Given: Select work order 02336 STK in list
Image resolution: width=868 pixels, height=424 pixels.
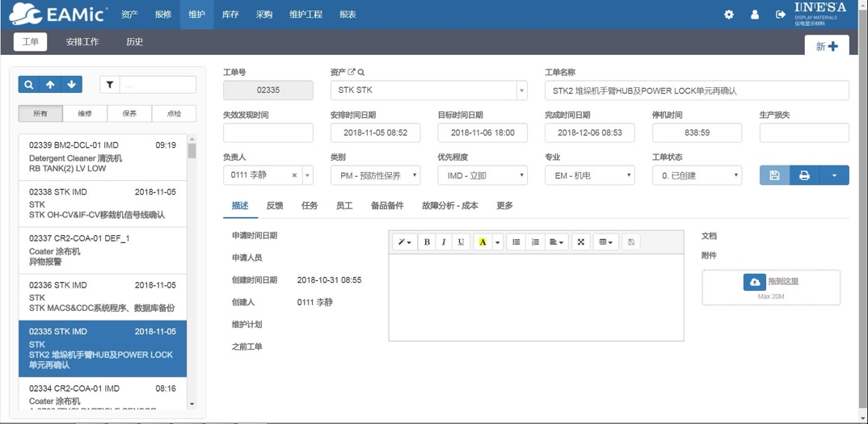Looking at the screenshot, I should click(x=103, y=296).
